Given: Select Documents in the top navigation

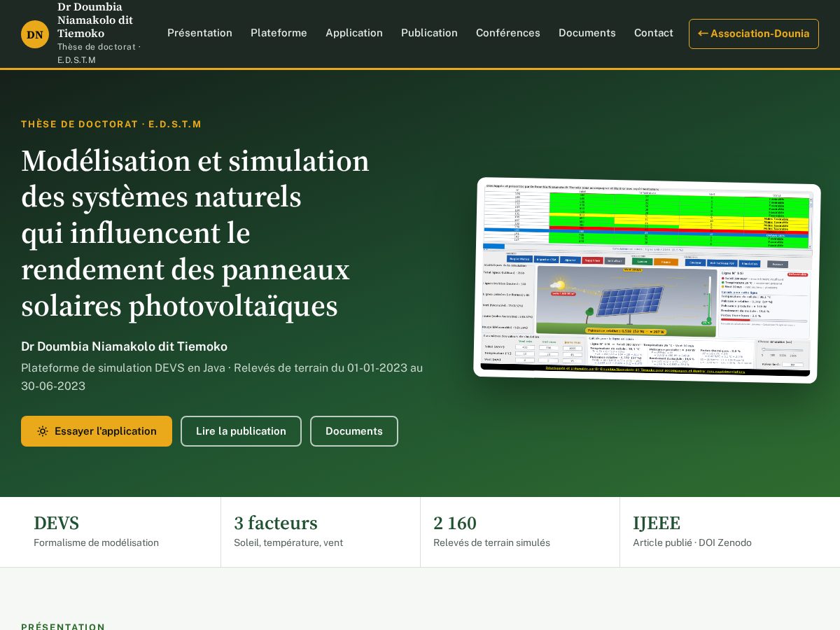Looking at the screenshot, I should pyautogui.click(x=587, y=33).
